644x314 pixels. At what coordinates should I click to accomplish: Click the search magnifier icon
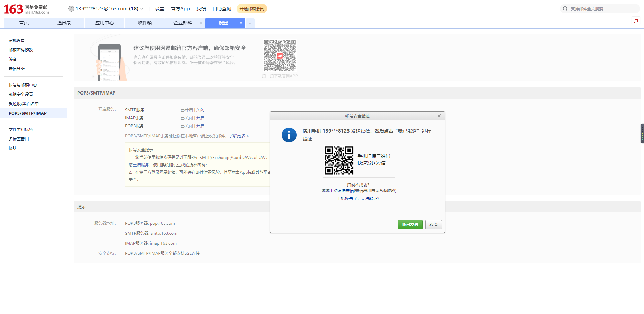(565, 9)
